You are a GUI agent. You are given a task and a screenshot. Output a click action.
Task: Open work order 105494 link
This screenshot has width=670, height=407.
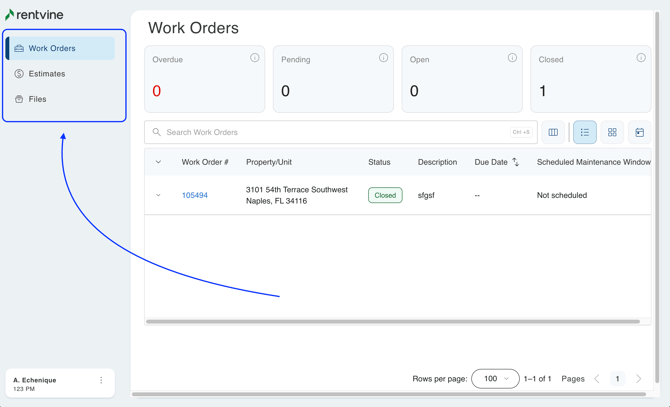tap(195, 196)
